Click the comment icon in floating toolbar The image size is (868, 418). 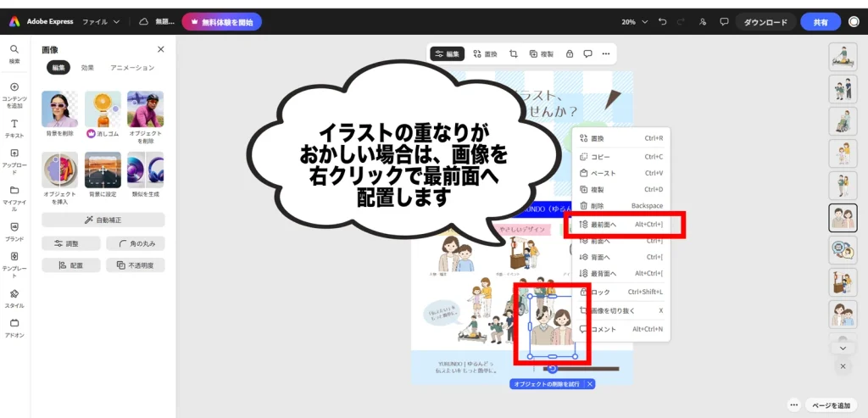click(x=588, y=53)
